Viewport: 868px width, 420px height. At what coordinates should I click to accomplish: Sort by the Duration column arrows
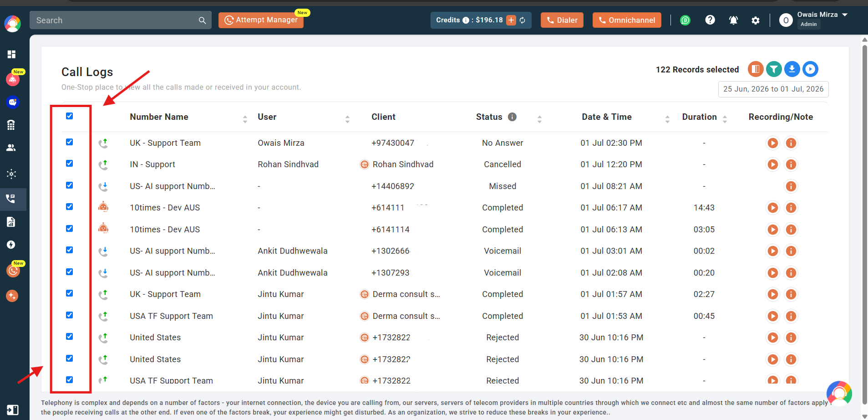point(725,119)
